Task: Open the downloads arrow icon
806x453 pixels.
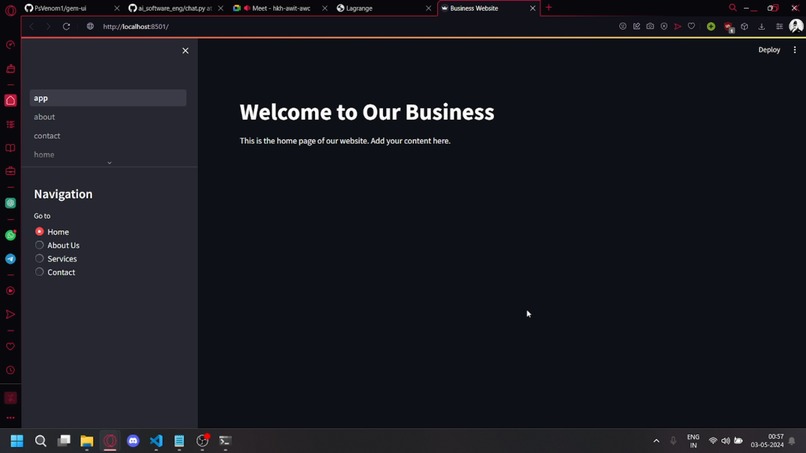Action: pyautogui.click(x=761, y=26)
